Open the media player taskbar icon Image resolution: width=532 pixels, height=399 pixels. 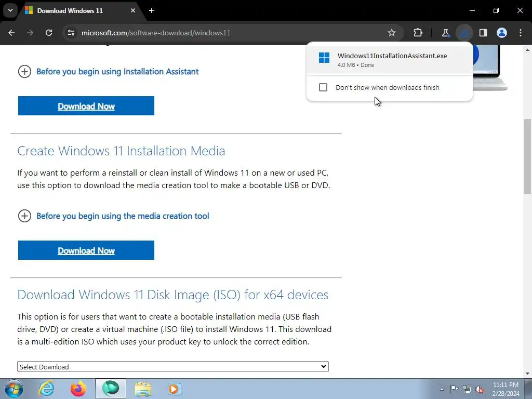[174, 389]
